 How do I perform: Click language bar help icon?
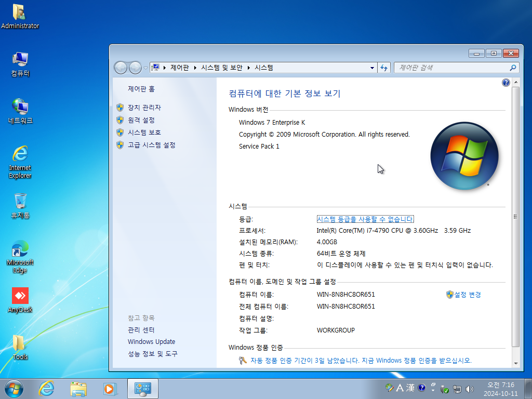point(422,388)
